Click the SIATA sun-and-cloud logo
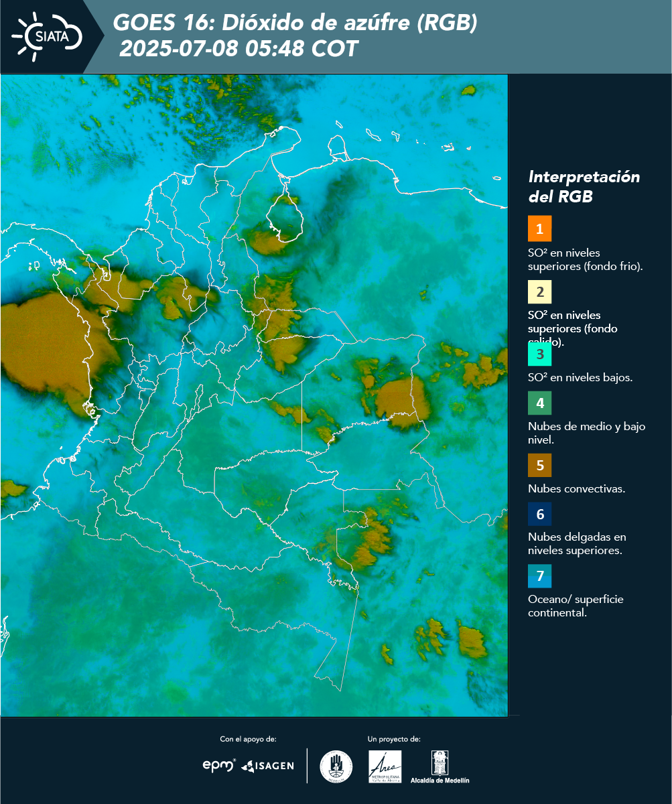The image size is (672, 804). (x=48, y=36)
